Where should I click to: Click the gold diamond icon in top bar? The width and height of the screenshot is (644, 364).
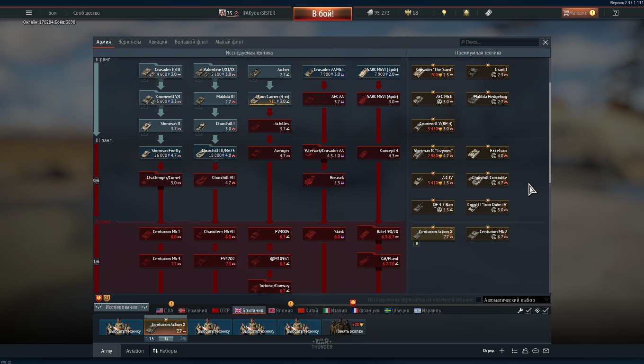[x=466, y=13]
